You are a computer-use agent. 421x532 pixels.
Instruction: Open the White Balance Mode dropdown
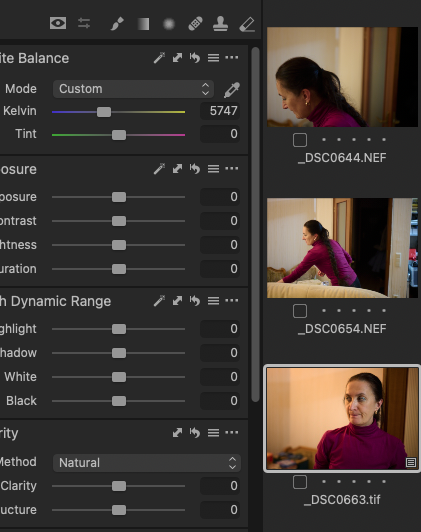click(133, 89)
